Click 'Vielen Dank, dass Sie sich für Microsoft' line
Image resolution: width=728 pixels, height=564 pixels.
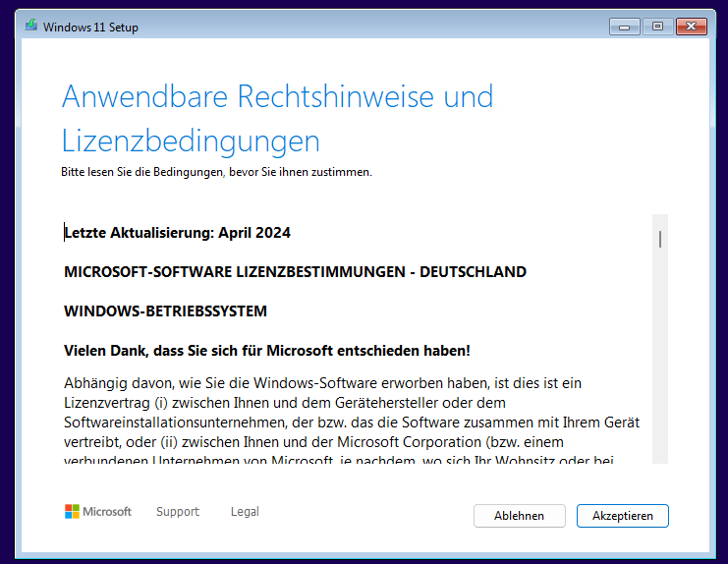coord(267,351)
